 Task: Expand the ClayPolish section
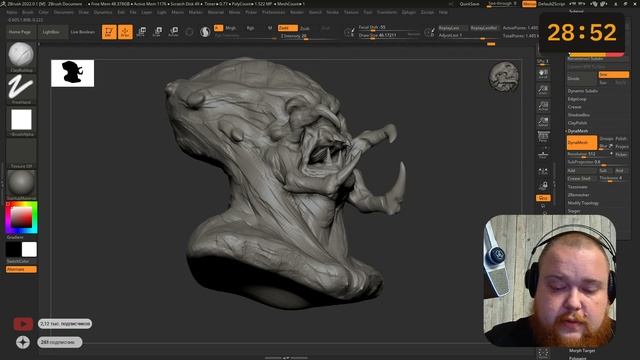coord(577,123)
